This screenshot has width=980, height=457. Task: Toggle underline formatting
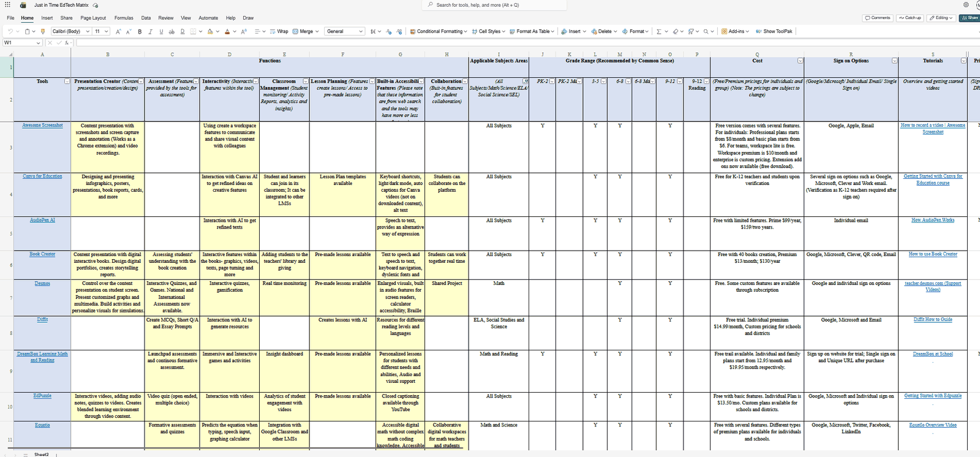coord(161,31)
